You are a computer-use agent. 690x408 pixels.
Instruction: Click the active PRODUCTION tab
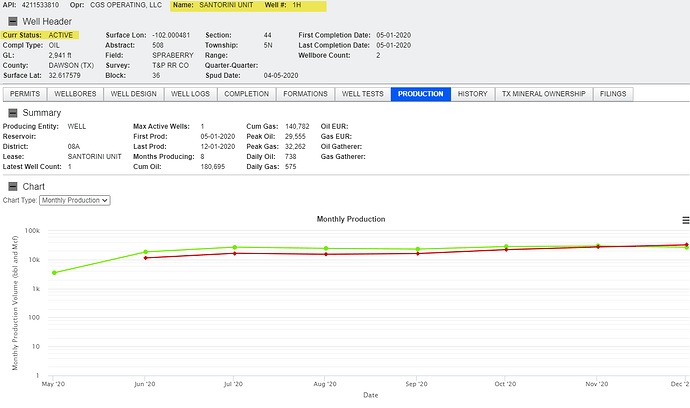click(421, 94)
